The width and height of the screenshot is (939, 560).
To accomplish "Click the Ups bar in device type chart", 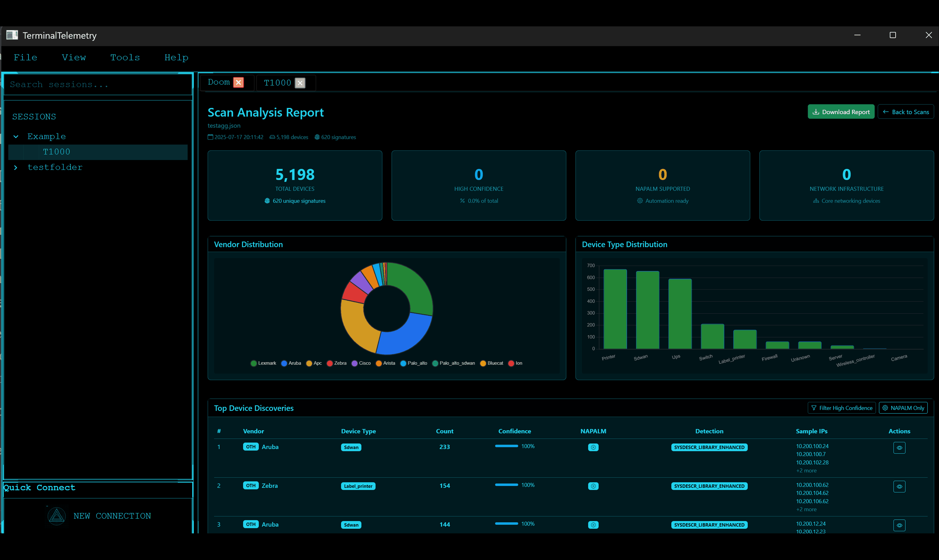I will [680, 314].
